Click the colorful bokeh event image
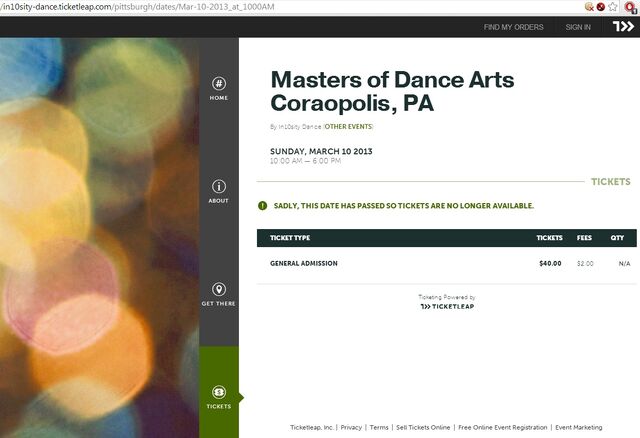This screenshot has width=640, height=438. [99, 238]
